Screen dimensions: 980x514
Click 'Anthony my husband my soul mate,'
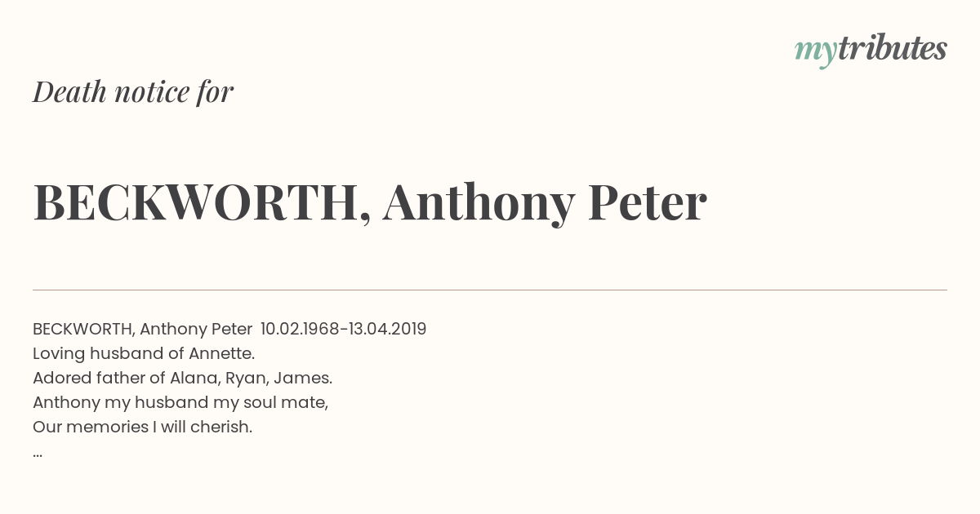pos(180,402)
